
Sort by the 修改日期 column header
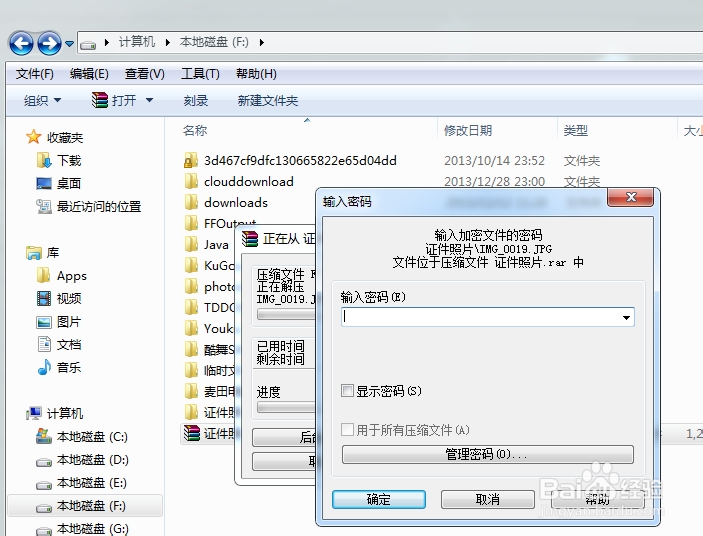(x=468, y=130)
